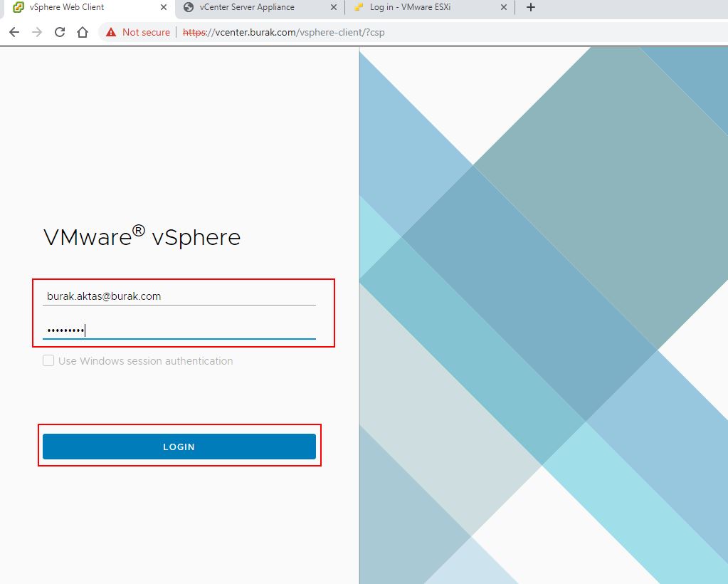Viewport: 728px width, 584px height.
Task: Close the vSphere Web Client tab
Action: pyautogui.click(x=164, y=7)
